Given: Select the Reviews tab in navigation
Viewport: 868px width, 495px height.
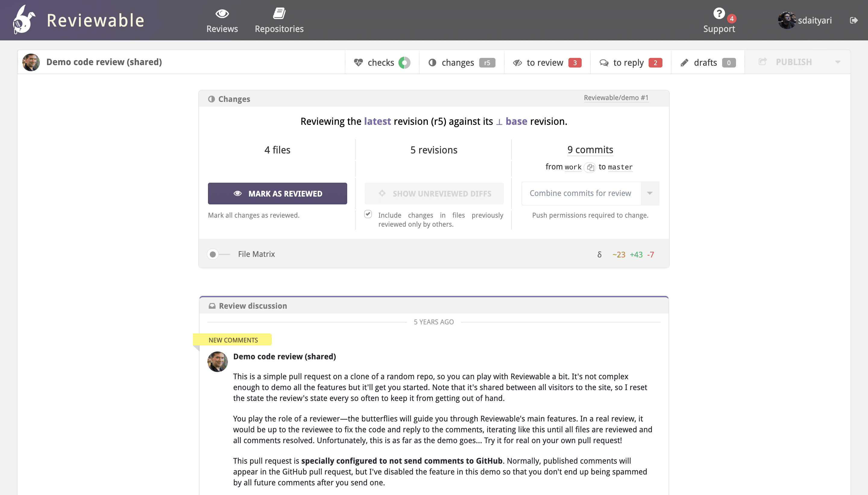Looking at the screenshot, I should click(222, 21).
